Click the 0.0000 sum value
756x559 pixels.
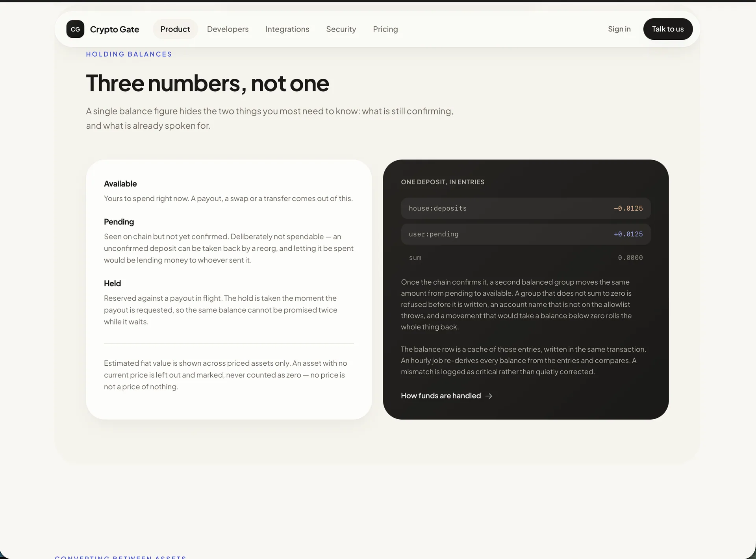(630, 258)
